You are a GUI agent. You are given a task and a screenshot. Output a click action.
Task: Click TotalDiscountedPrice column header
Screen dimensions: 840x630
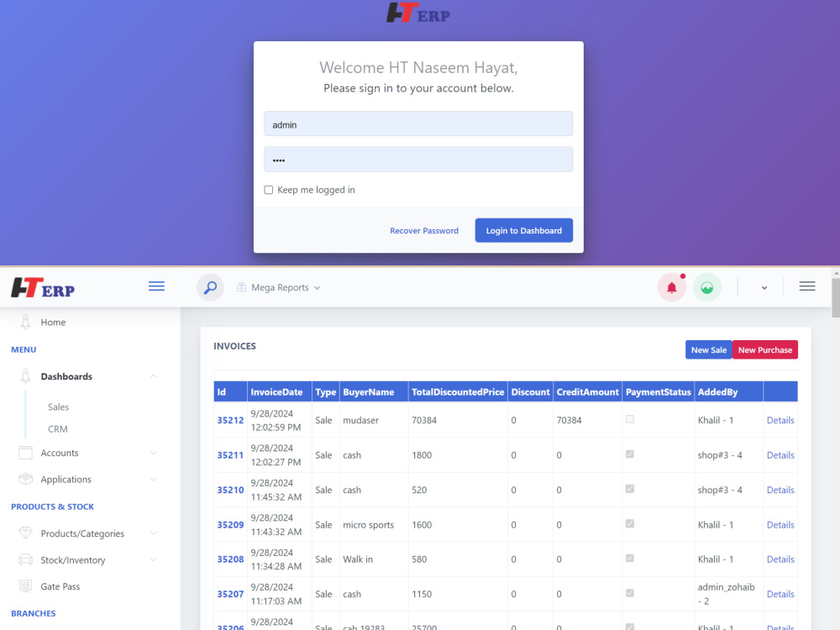click(458, 391)
